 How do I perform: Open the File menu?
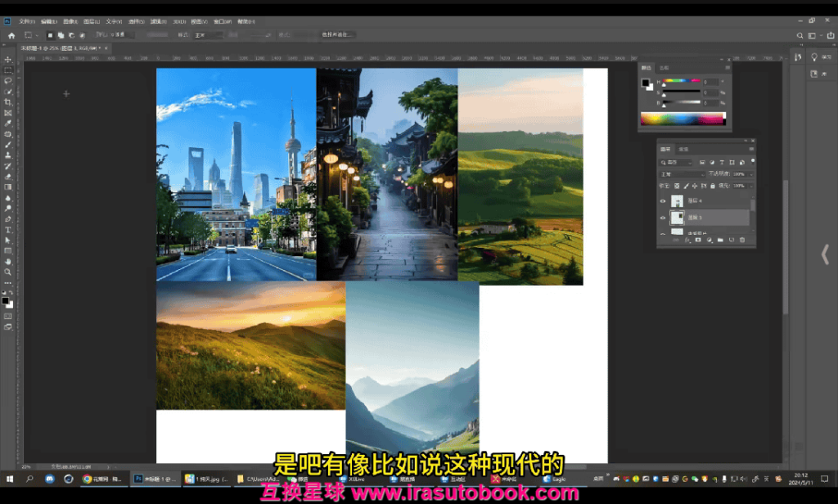pos(26,21)
